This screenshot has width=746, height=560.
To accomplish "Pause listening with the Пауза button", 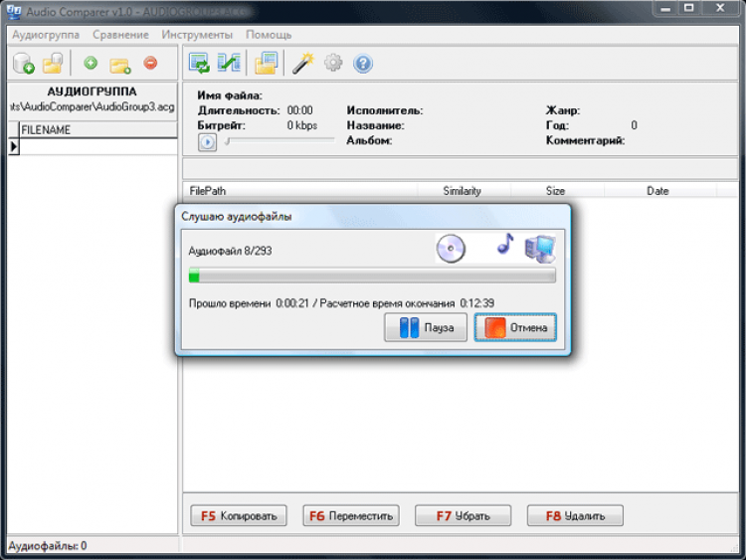I will [426, 327].
